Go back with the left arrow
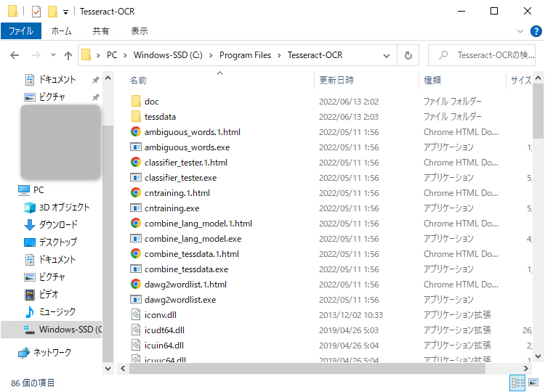The image size is (545, 392). click(15, 55)
